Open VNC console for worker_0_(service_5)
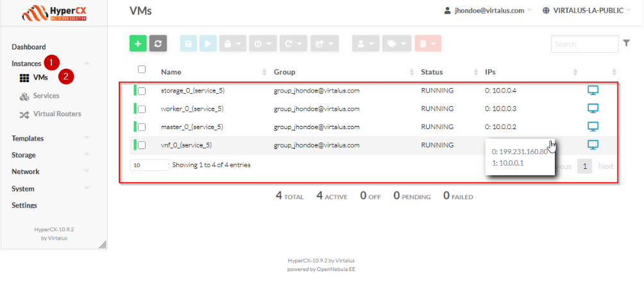This screenshot has width=644, height=282. click(x=593, y=108)
